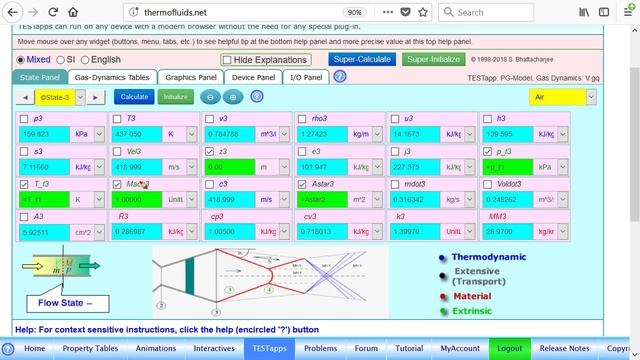The height and width of the screenshot is (360, 640).
Task: Open the T3 K unit dropdown
Action: [191, 134]
